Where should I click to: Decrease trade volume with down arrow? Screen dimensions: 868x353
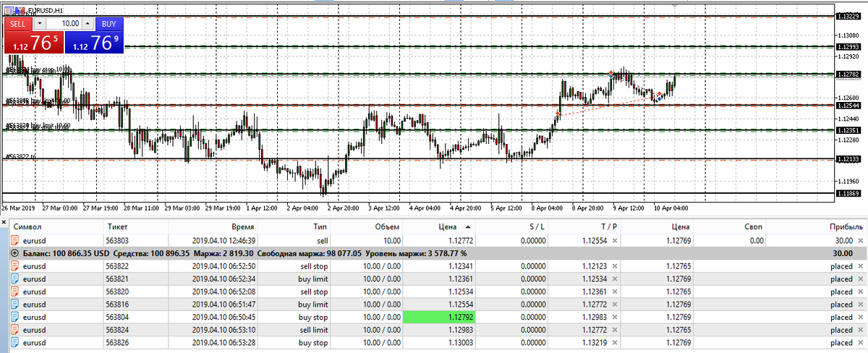[39, 23]
